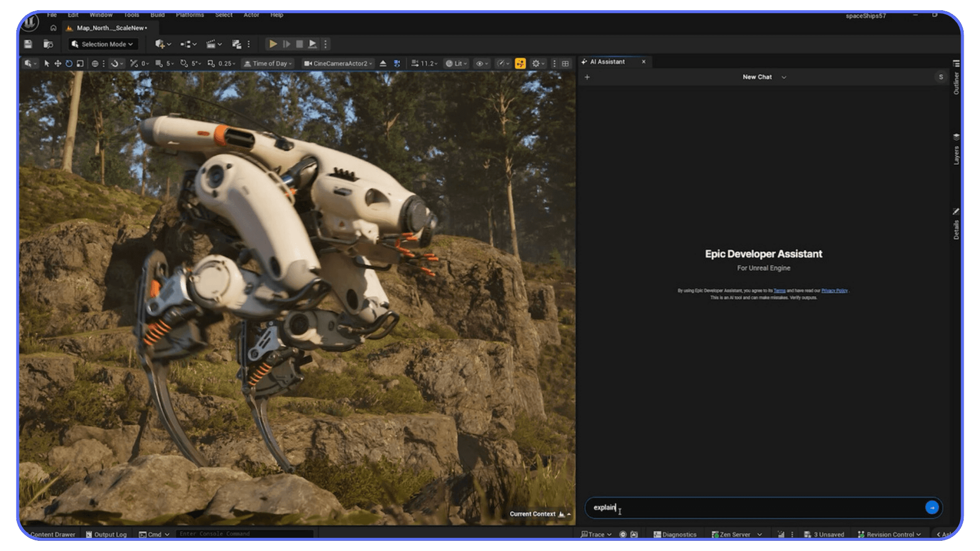Screen dimensions: 980x551
Task: Open the Edit menu
Action: [73, 15]
